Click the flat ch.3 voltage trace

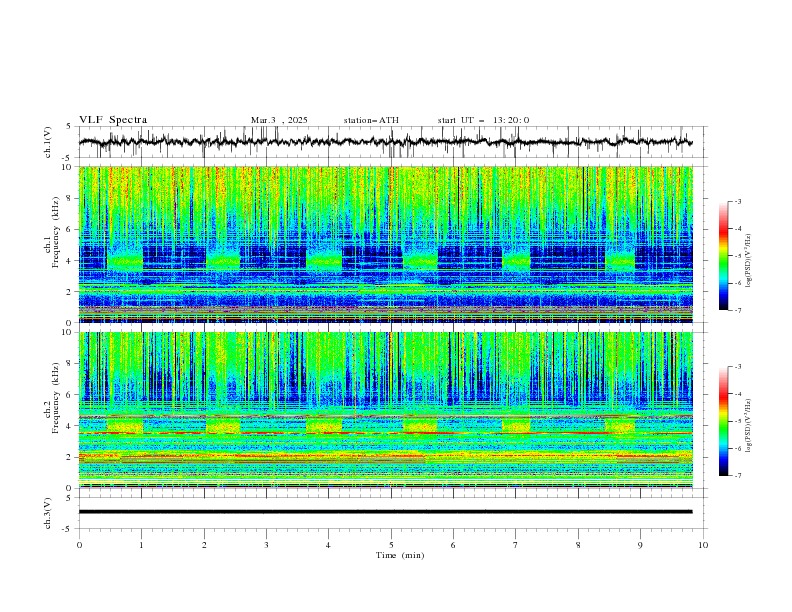385,512
